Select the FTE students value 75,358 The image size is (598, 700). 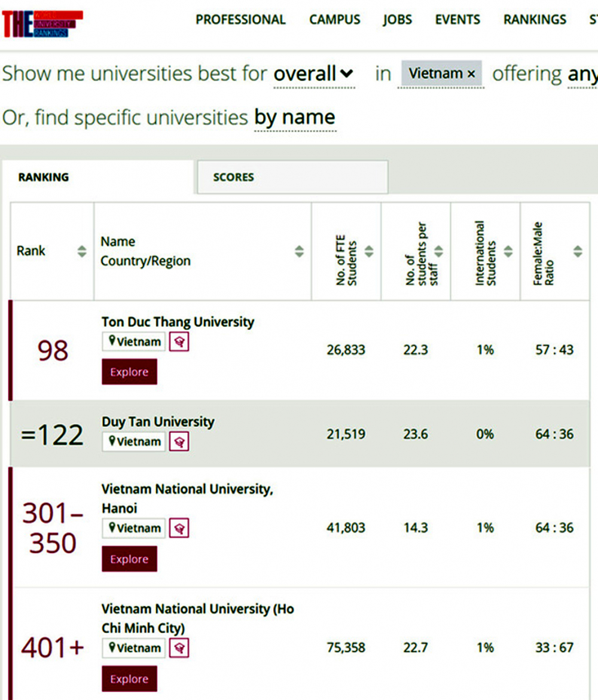coord(346,647)
